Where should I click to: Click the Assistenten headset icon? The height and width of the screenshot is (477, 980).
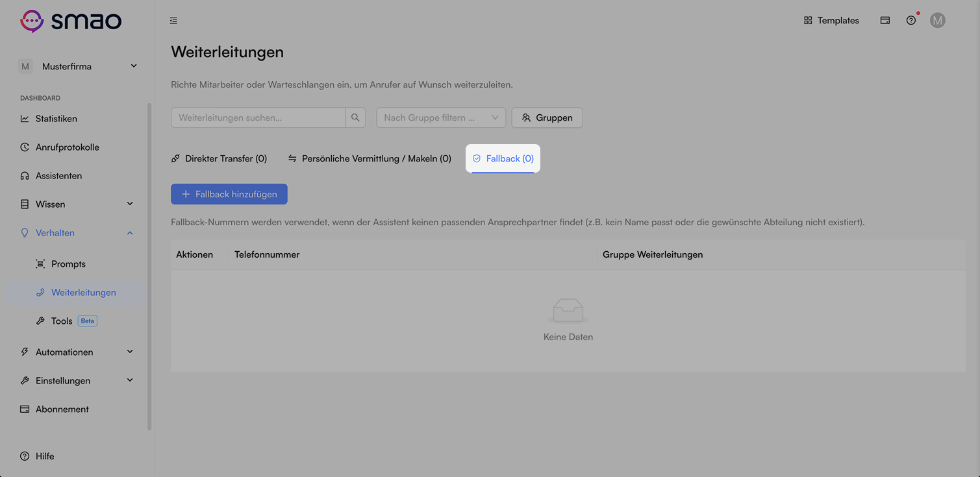tap(25, 176)
